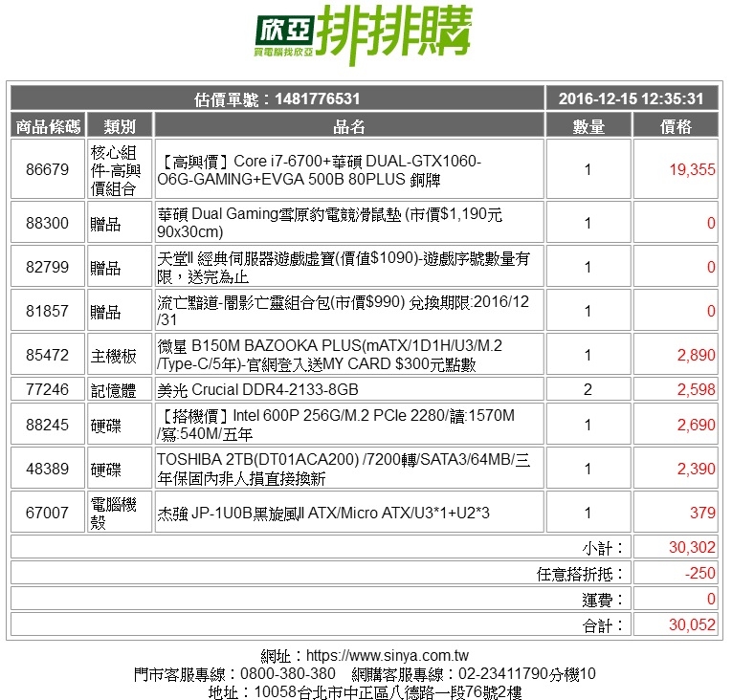Image resolution: width=732 pixels, height=700 pixels.
Task: Select barcode 48389 cell
Action: (48, 468)
